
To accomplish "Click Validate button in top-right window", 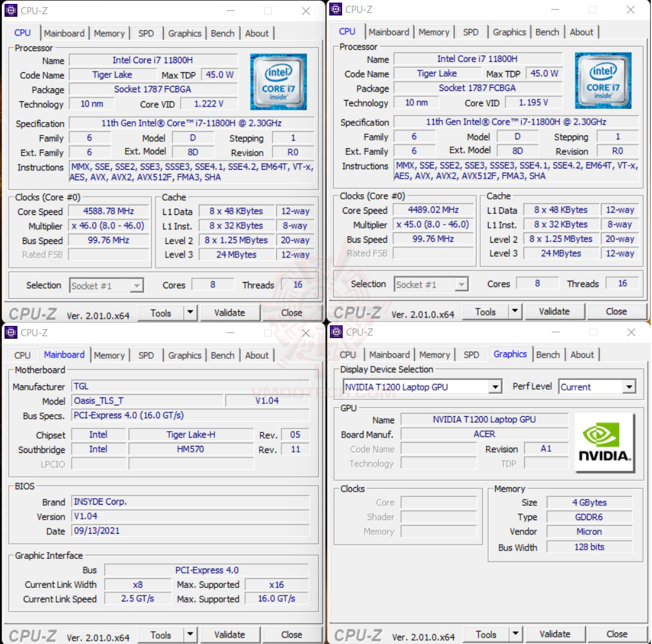I will point(555,312).
